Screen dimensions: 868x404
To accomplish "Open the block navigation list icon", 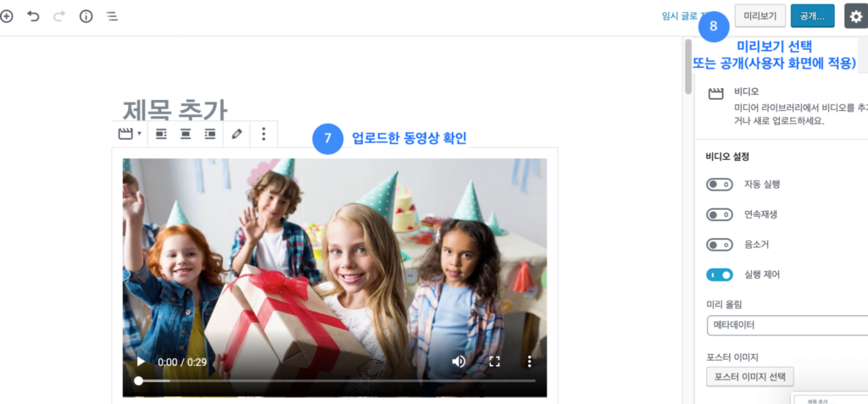I will tap(113, 16).
